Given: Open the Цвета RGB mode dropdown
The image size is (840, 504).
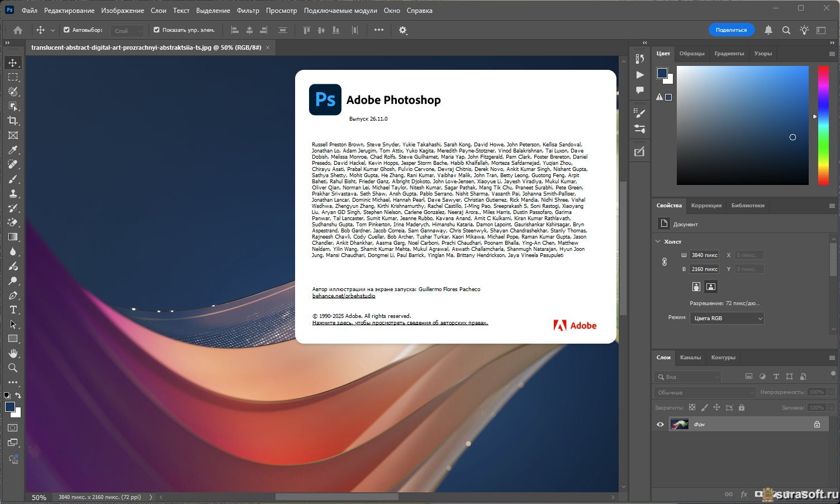Looking at the screenshot, I should click(x=727, y=318).
